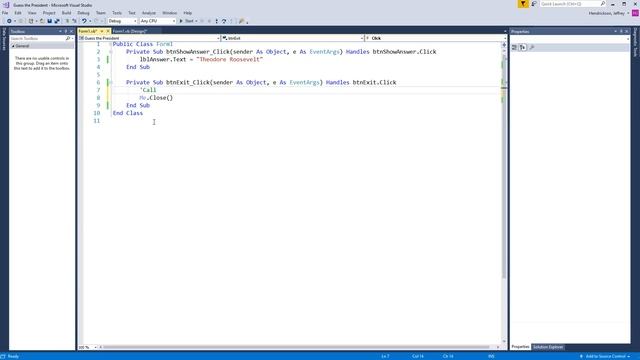Click the Save All toolbar icon
Viewport: 640px width, 360px height.
(x=57, y=21)
